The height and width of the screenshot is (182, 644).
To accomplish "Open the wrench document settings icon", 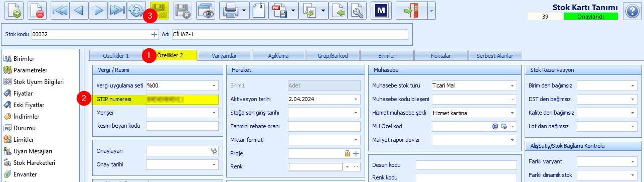I will pos(357,11).
